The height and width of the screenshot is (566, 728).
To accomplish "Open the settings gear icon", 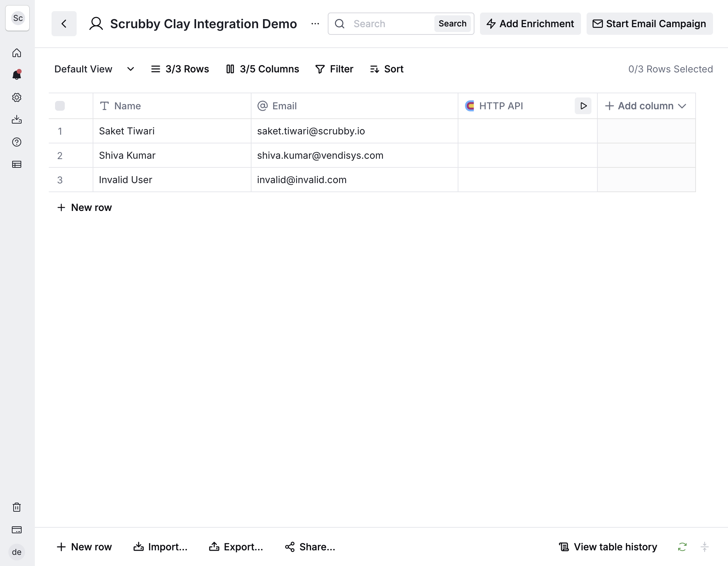I will point(17,97).
